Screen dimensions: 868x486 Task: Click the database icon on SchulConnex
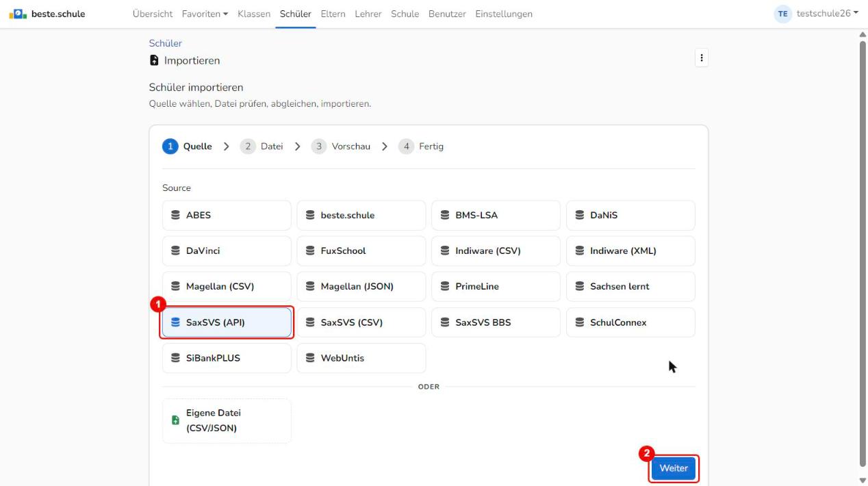[580, 322]
